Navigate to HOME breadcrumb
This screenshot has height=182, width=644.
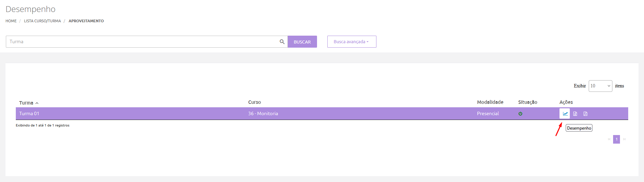(x=11, y=21)
